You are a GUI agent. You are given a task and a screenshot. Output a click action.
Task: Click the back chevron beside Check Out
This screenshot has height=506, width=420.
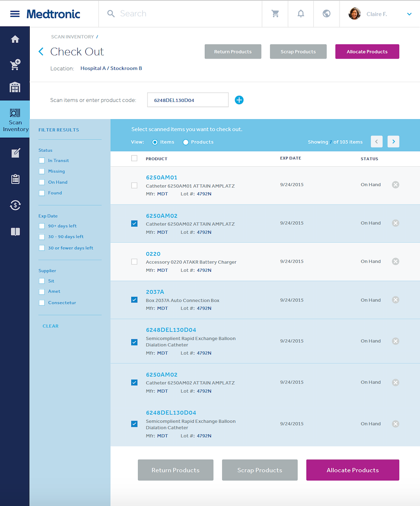click(41, 52)
